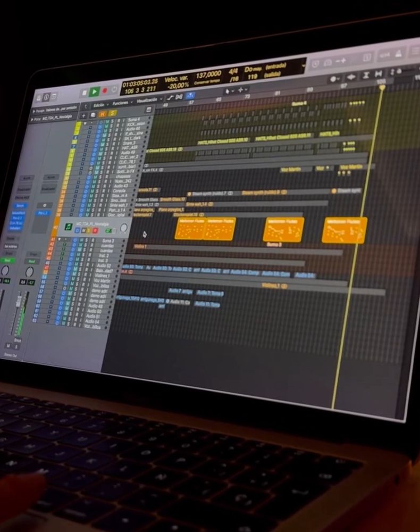Toggle the blue Catch Playhead icon

190,96
